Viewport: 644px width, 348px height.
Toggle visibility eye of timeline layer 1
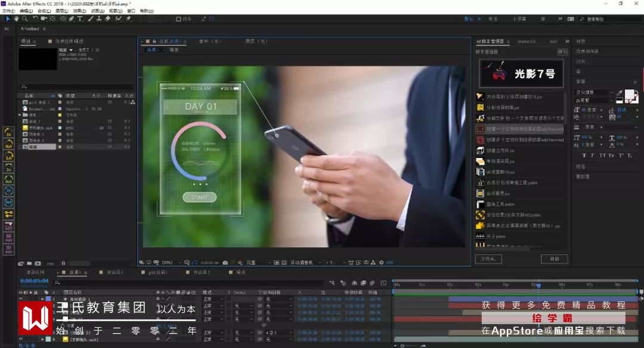[21, 299]
